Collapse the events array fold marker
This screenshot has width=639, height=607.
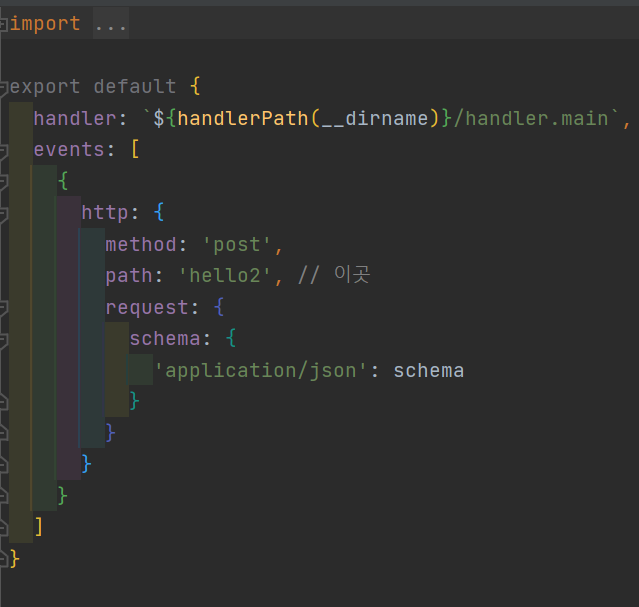[3, 150]
